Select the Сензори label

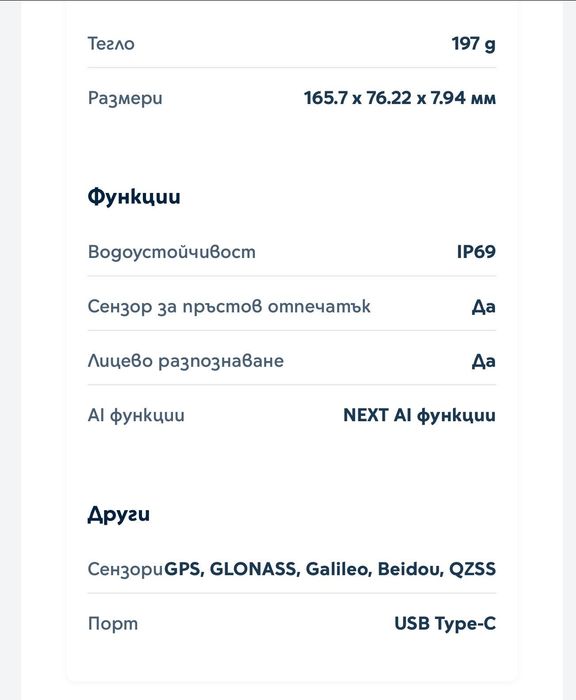tap(125, 570)
